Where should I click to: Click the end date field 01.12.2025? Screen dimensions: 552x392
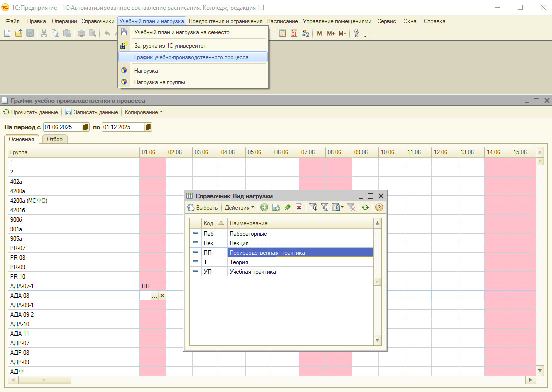123,127
